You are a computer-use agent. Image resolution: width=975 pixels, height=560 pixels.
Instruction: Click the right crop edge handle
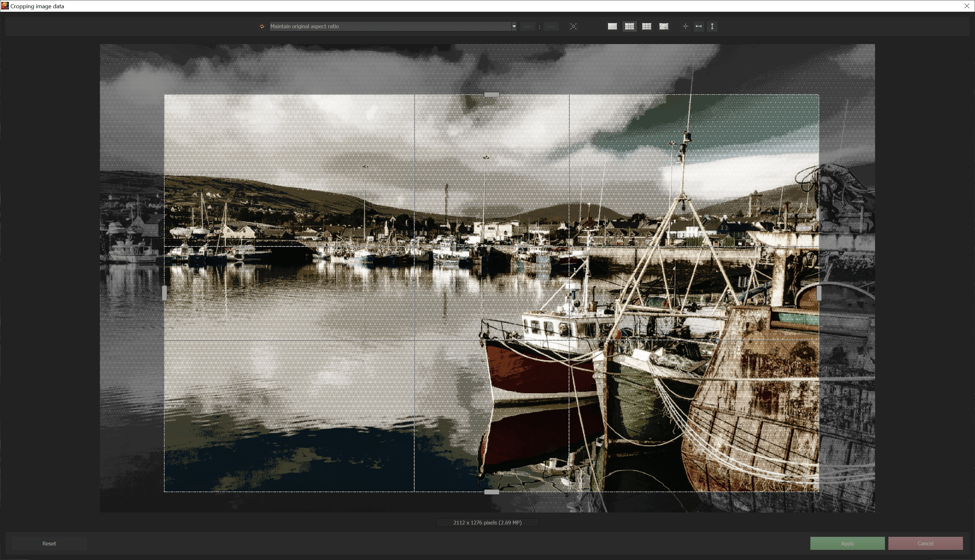coord(819,293)
